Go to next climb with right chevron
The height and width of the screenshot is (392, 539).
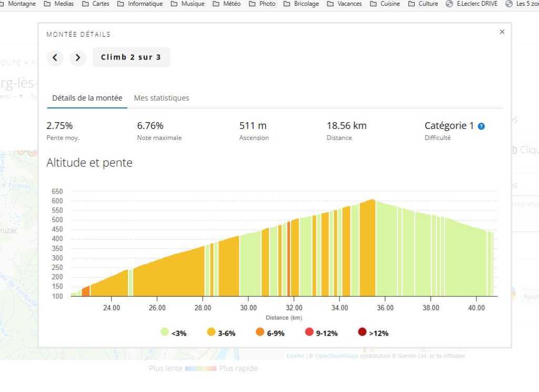(78, 57)
